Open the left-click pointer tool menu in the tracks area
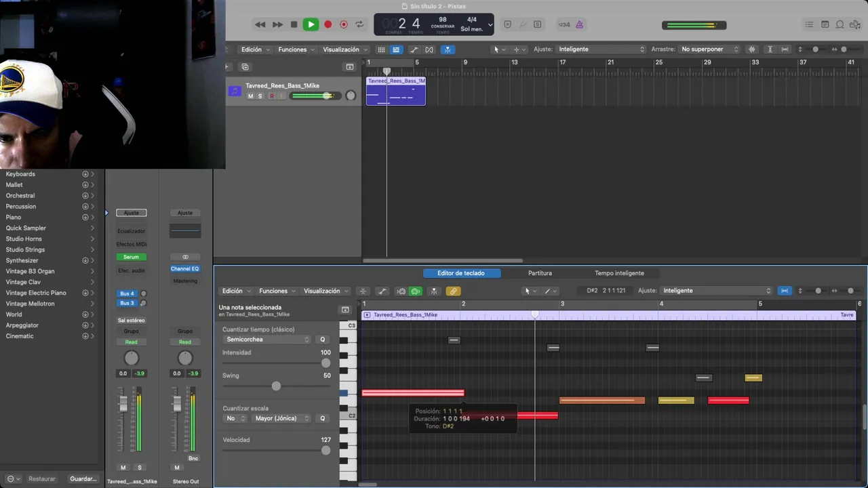The width and height of the screenshot is (868, 488). pos(498,49)
